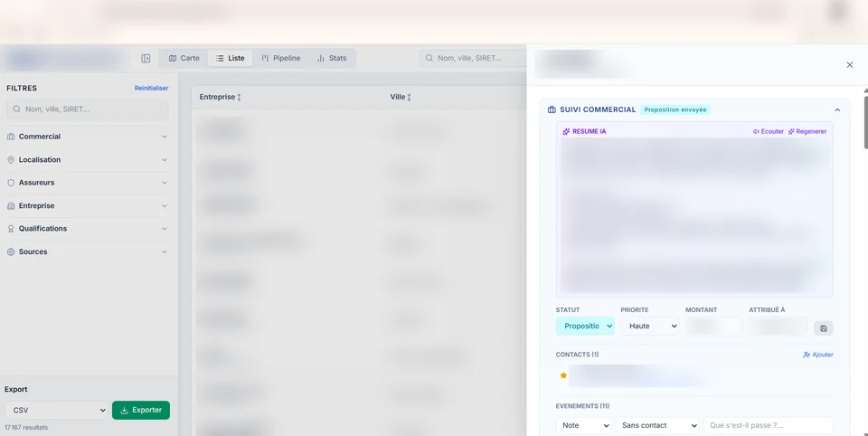Expand the Commercial filter section
868x436 pixels.
[88, 137]
